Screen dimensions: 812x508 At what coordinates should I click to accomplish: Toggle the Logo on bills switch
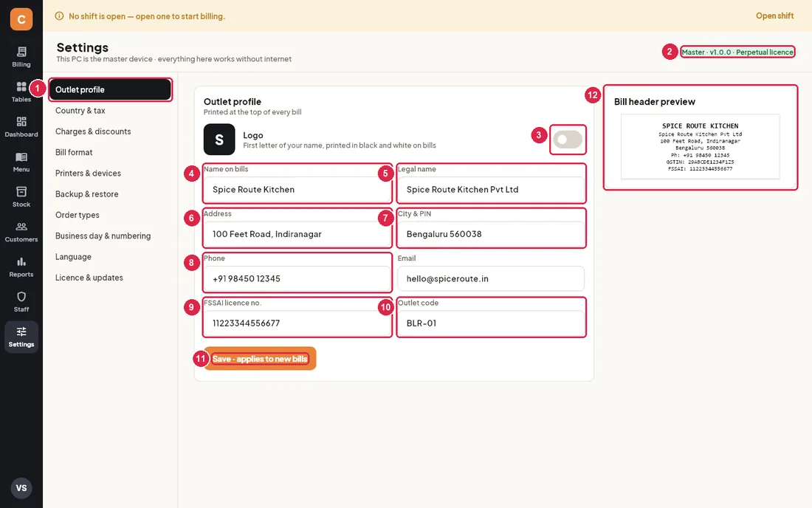[x=568, y=140]
